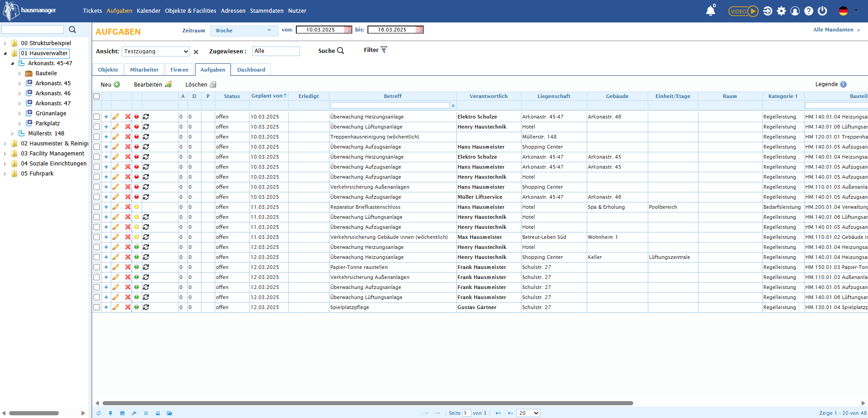The width and height of the screenshot is (868, 418).
Task: Expand the Müllerstr. 148 tree node
Action: (x=12, y=134)
